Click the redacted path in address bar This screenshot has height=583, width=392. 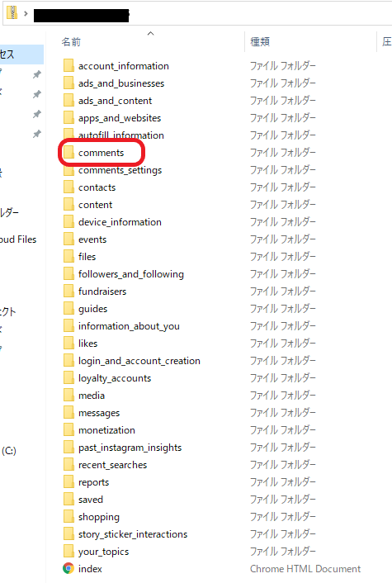click(82, 16)
